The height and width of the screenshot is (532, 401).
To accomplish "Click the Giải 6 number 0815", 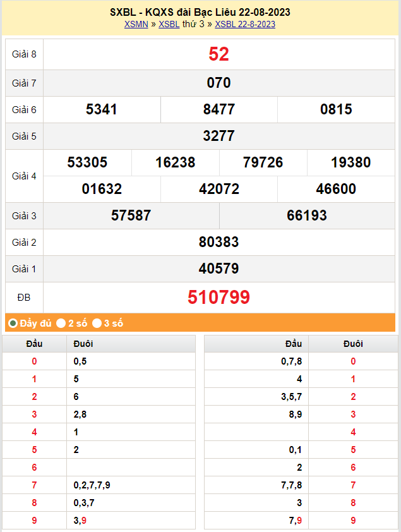I will (336, 109).
